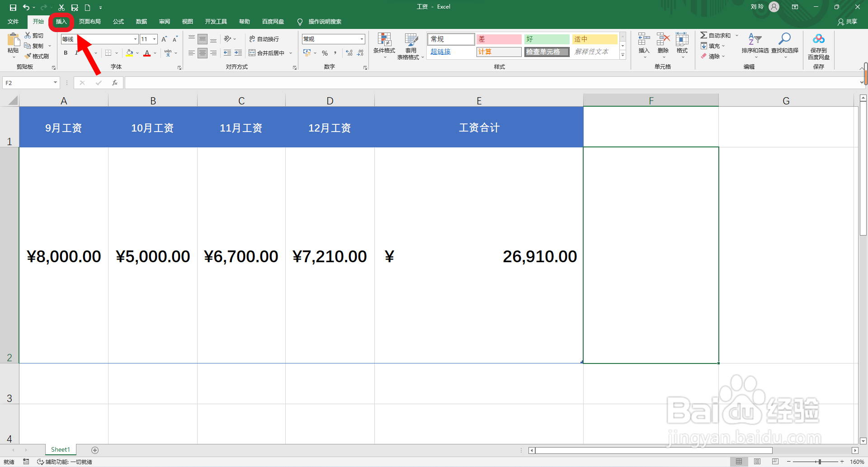Open font group dialog launcher
The image size is (868, 467).
[x=179, y=68]
